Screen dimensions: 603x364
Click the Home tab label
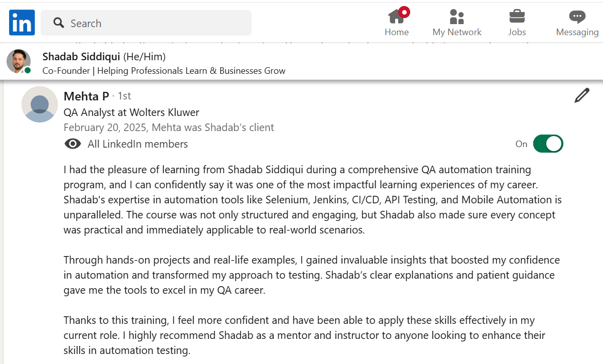pos(397,32)
